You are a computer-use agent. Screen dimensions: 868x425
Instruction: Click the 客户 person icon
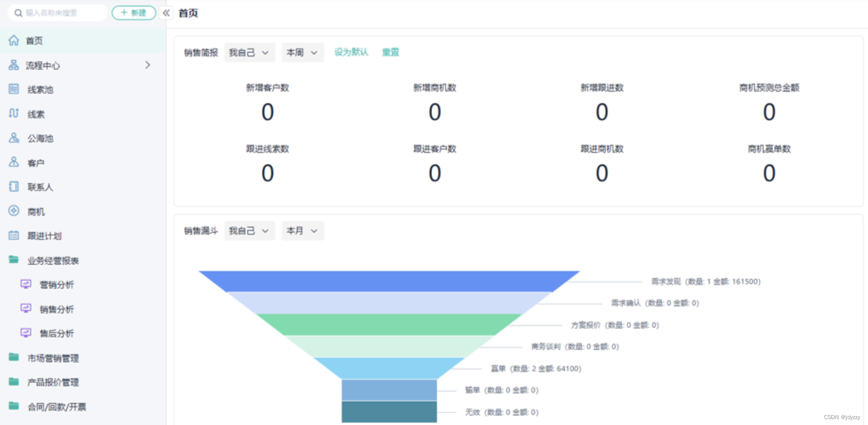point(14,162)
